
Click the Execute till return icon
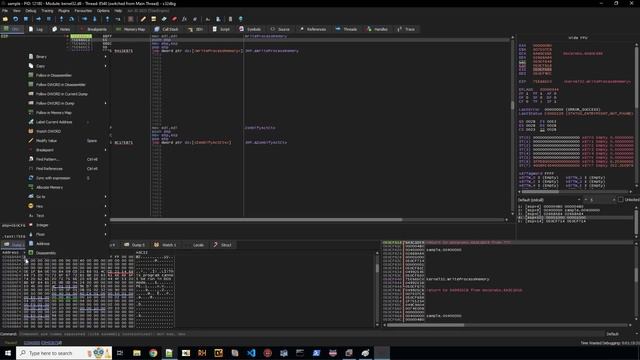pos(107,19)
